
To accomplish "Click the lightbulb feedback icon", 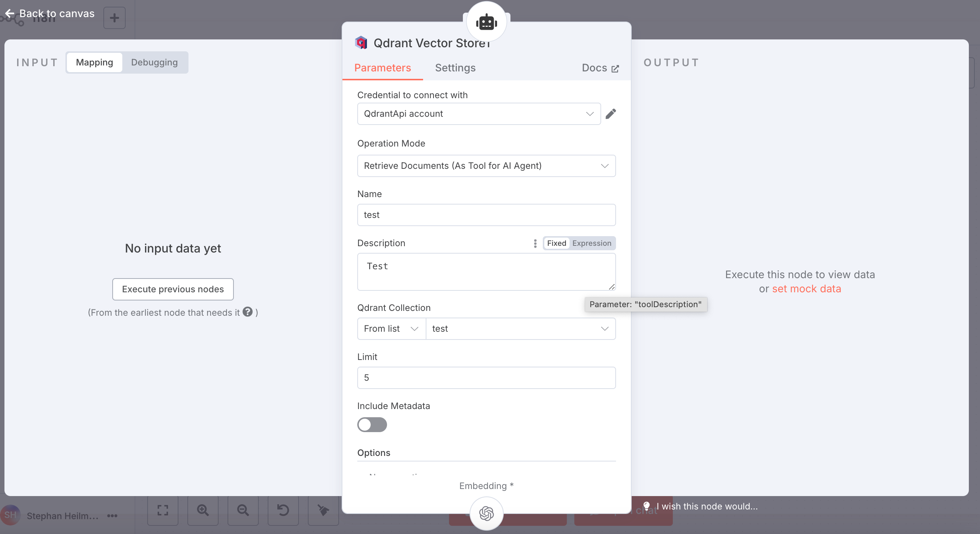I will tap(647, 506).
